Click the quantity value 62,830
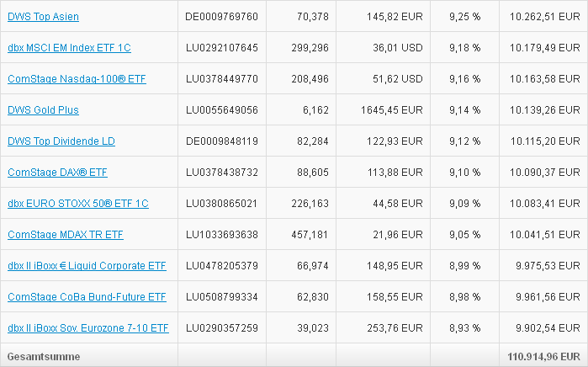Viewport: 588px width, 367px height. tap(313, 297)
